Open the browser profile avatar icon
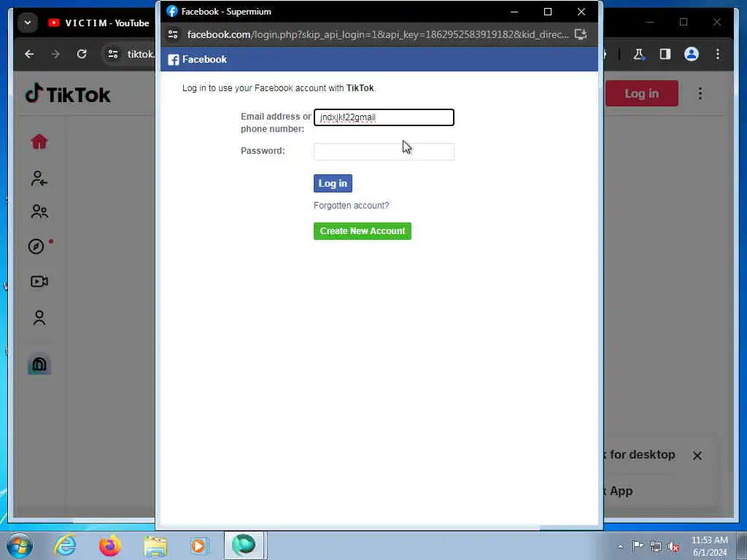Screen dimensions: 747x560 (692, 54)
